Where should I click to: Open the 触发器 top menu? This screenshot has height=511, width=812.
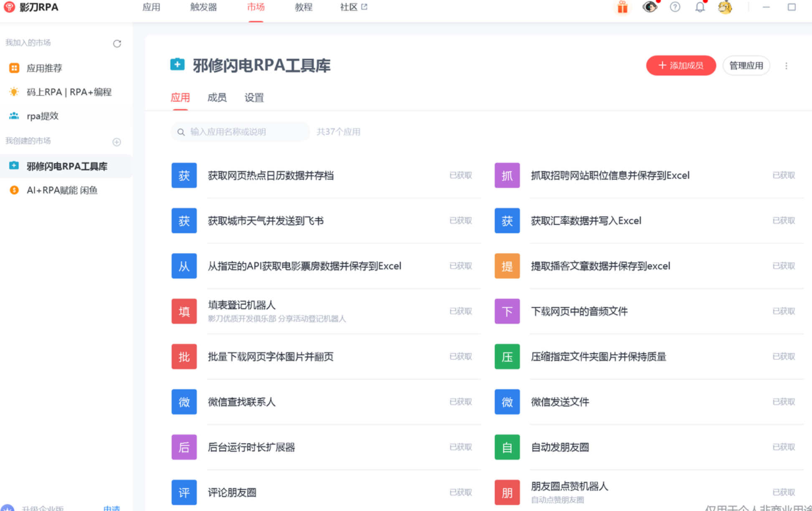203,7
